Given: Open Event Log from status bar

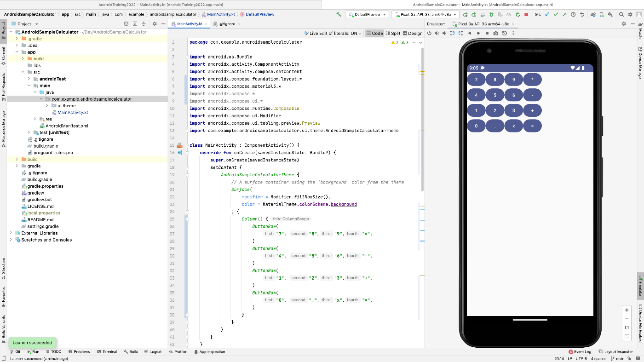Looking at the screenshot, I should [x=579, y=351].
